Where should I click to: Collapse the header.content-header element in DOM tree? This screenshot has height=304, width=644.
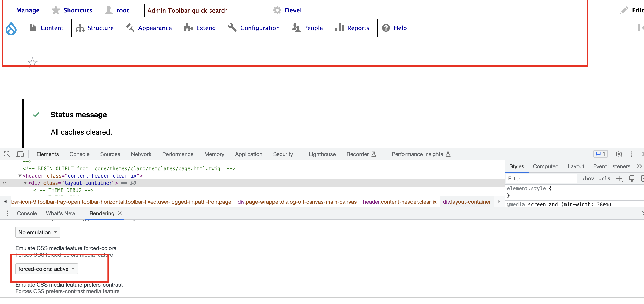[20, 176]
